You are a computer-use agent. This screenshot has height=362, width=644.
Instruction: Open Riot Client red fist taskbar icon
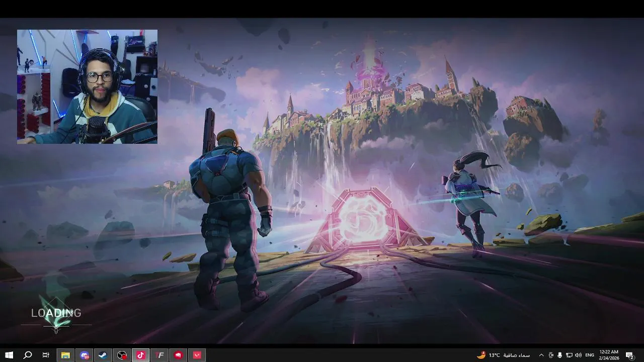(178, 355)
